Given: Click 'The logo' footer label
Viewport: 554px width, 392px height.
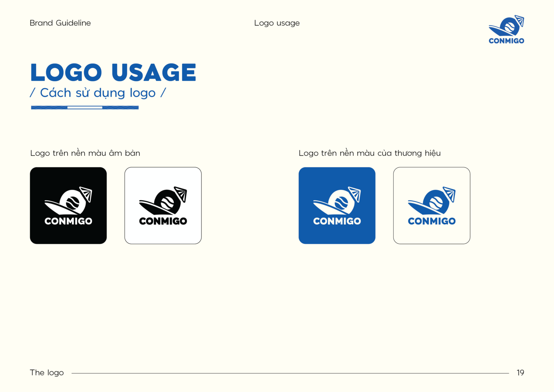Looking at the screenshot, I should (x=47, y=373).
